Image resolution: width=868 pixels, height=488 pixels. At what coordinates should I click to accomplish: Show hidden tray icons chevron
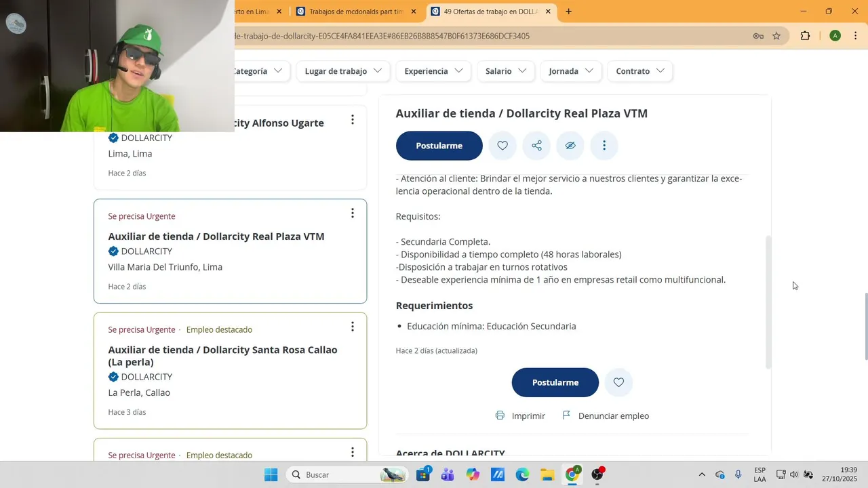pos(701,474)
